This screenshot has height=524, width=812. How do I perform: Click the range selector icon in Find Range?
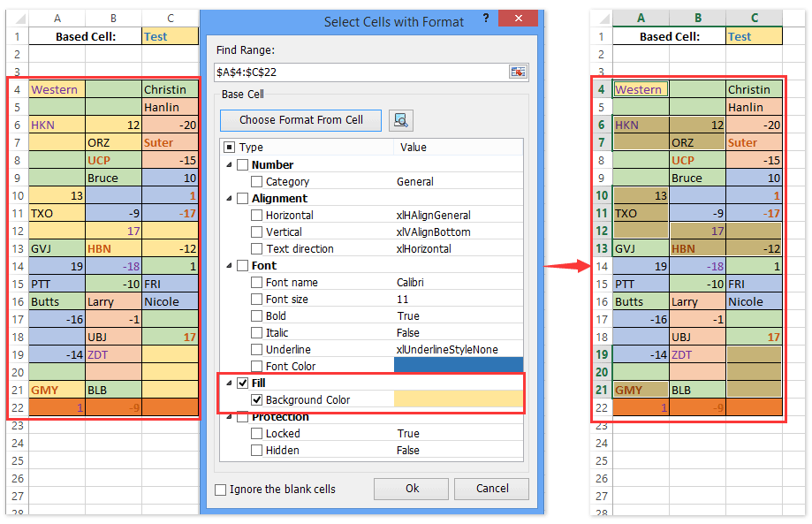[x=519, y=72]
